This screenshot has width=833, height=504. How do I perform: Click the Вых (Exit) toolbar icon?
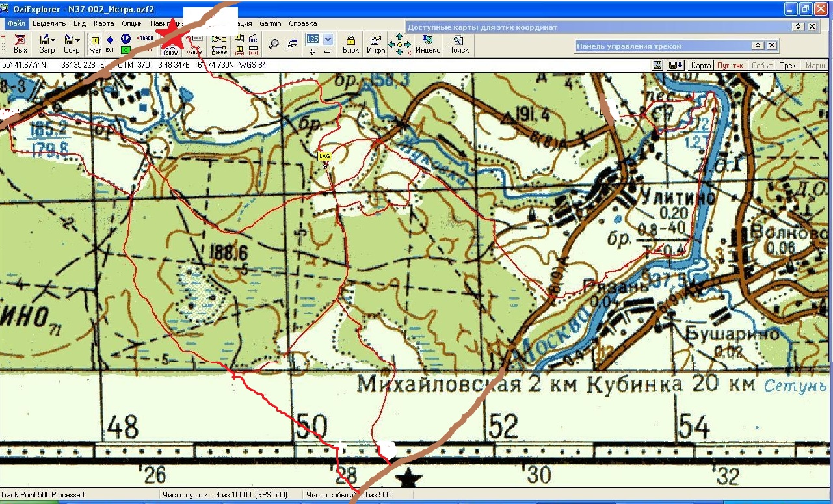20,44
